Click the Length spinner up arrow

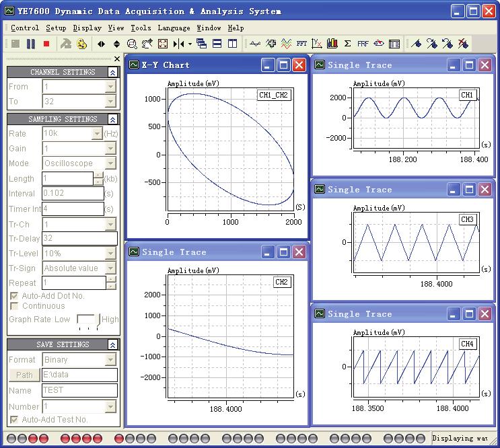pyautogui.click(x=98, y=176)
